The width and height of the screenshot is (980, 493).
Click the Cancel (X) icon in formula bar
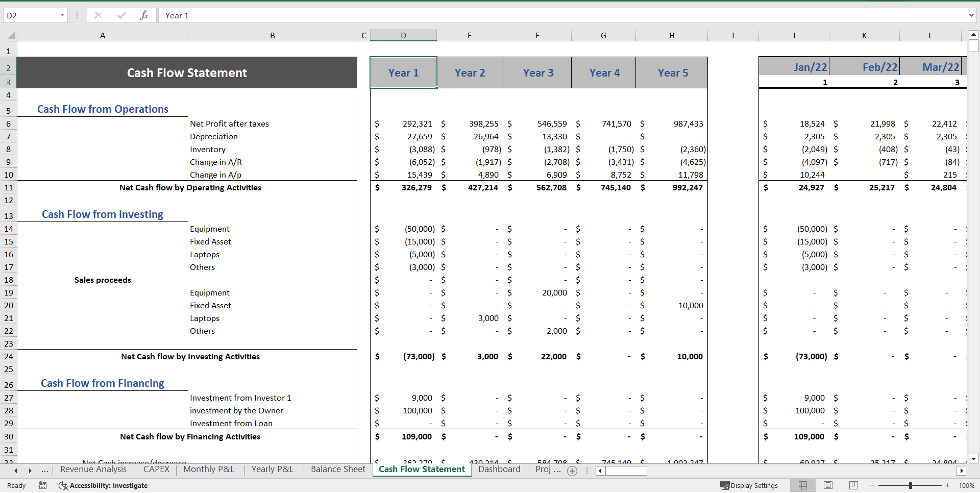pyautogui.click(x=98, y=15)
